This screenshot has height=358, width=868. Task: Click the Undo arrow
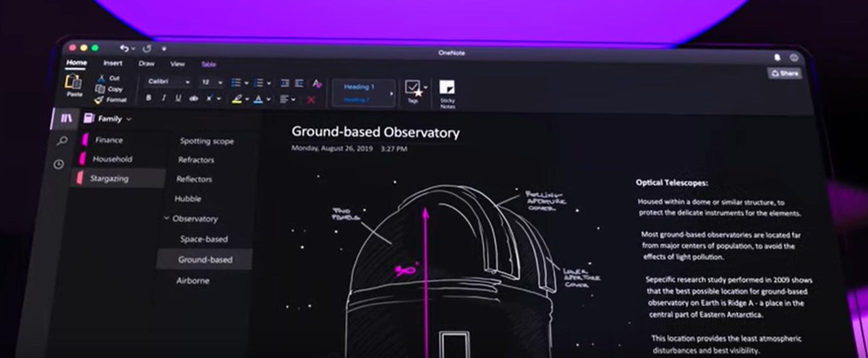(124, 48)
